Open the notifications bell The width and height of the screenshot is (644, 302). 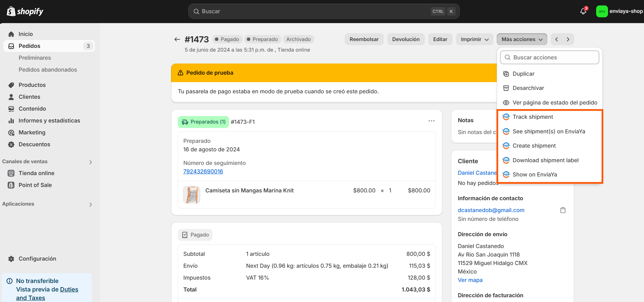point(583,11)
